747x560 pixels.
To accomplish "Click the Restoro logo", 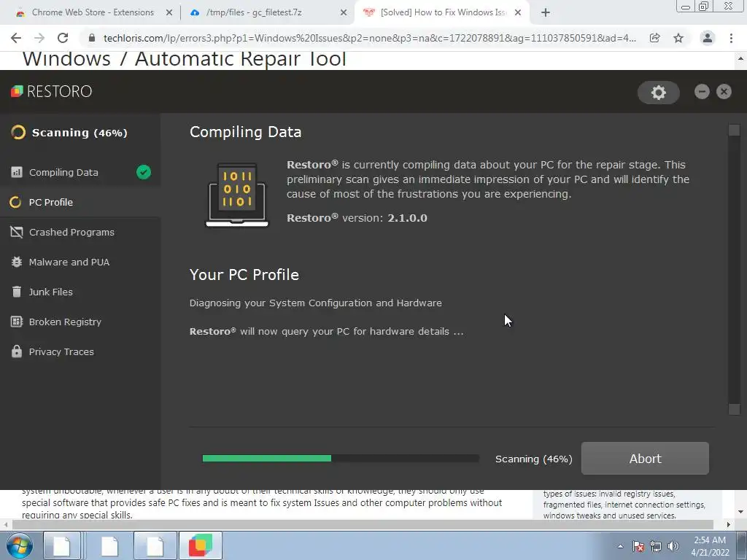I will coord(52,91).
